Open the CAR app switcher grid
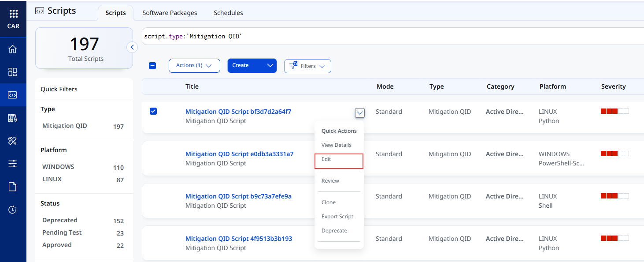644x262 pixels. pos(13,14)
